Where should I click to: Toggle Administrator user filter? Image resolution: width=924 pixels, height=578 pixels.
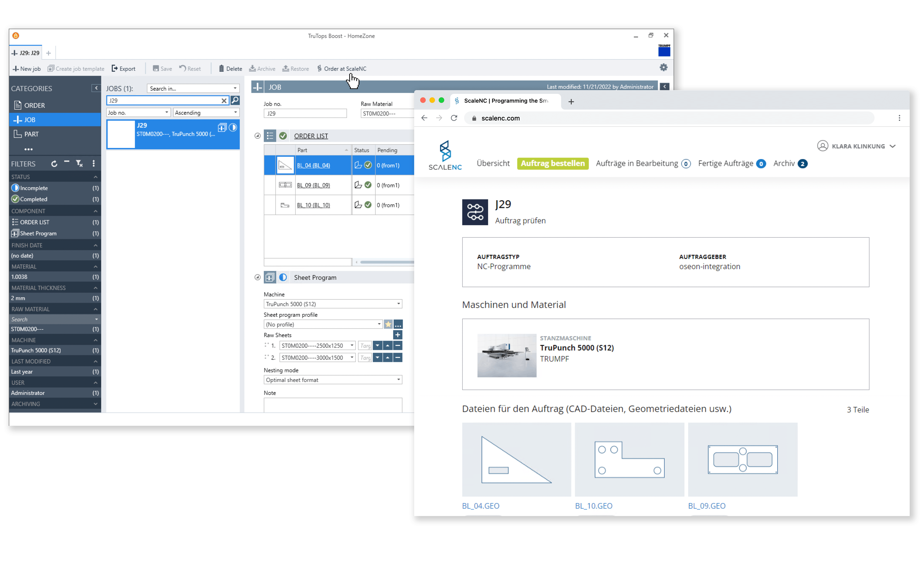pos(55,393)
